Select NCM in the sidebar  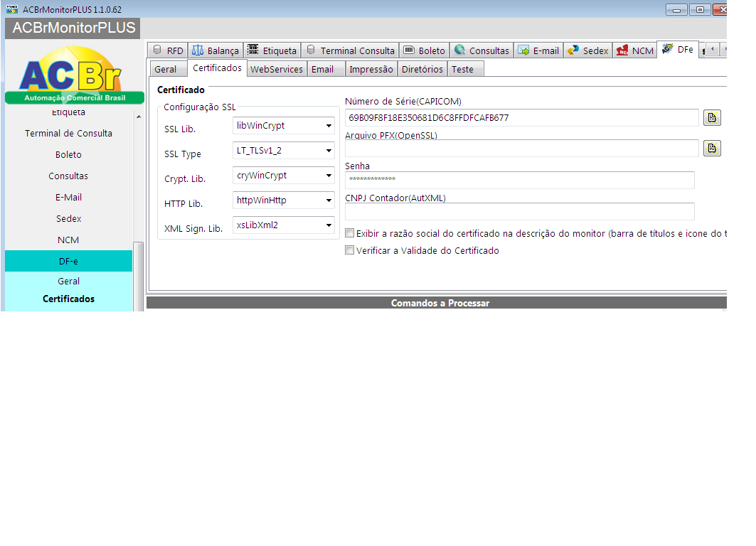(x=68, y=240)
